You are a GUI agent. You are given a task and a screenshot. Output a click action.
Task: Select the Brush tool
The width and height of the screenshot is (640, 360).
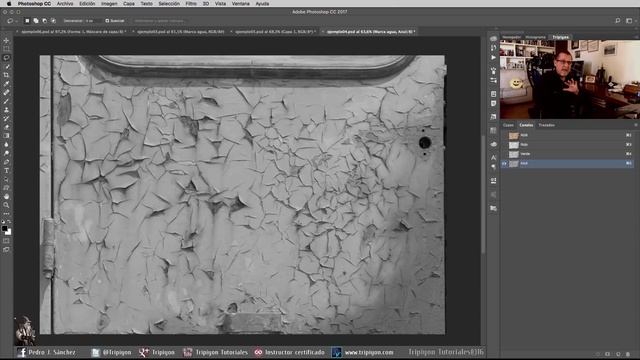pyautogui.click(x=6, y=101)
